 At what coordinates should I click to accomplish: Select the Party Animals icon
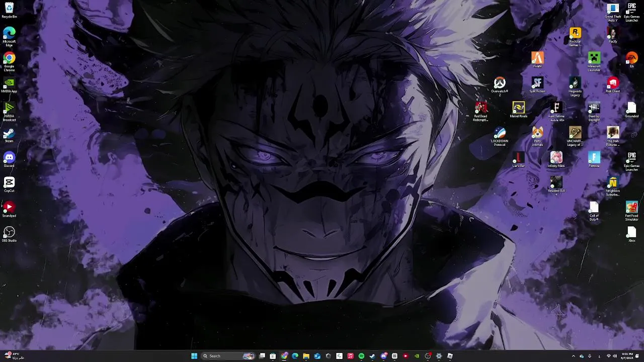pyautogui.click(x=537, y=136)
